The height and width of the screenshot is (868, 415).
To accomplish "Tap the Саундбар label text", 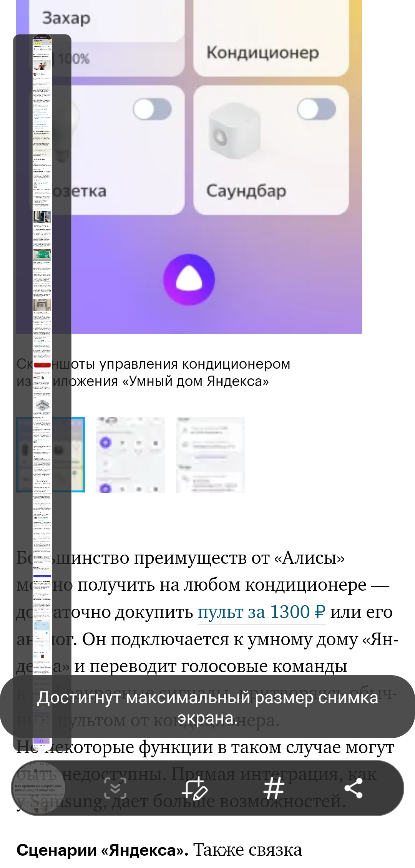I will pyautogui.click(x=246, y=191).
